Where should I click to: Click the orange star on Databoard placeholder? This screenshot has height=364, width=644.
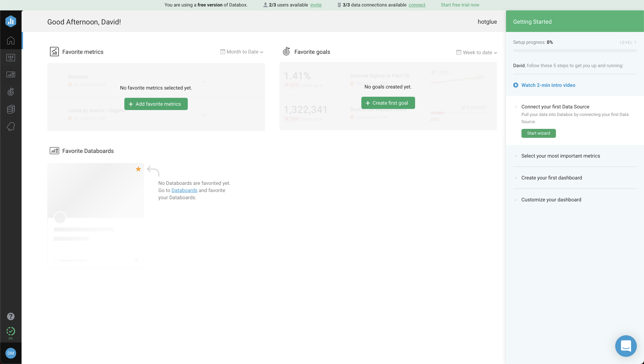138,169
